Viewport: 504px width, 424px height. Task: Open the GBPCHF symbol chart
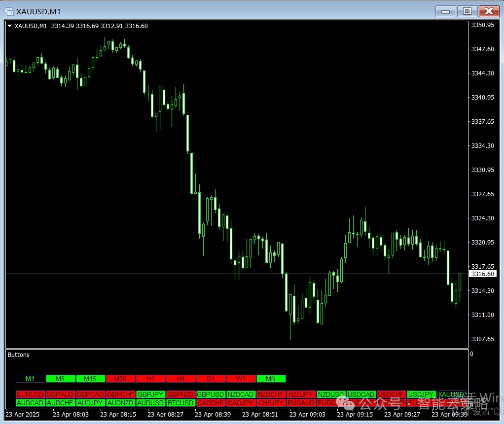coord(120,394)
